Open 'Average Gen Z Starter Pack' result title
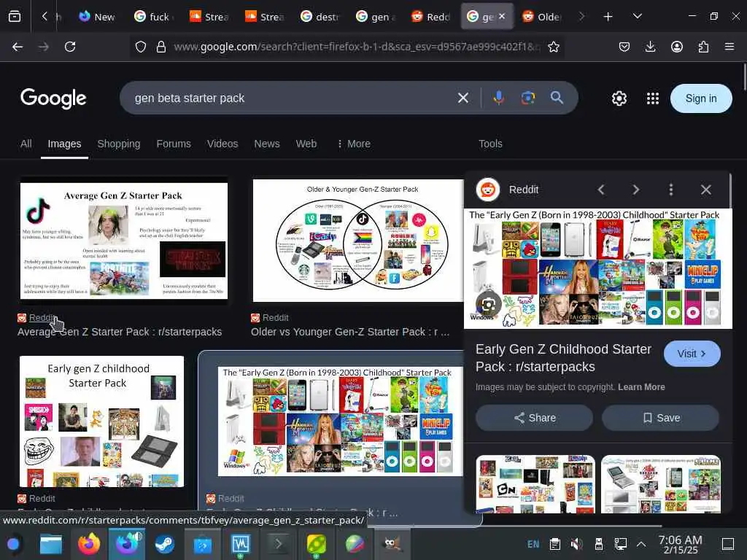The width and height of the screenshot is (747, 560). [x=120, y=332]
